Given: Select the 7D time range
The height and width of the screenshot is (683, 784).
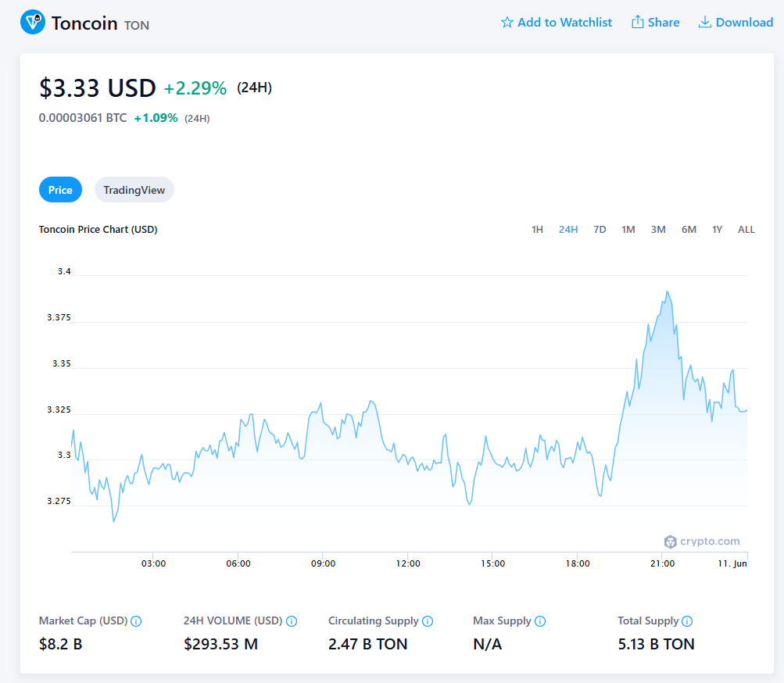Looking at the screenshot, I should (x=600, y=230).
